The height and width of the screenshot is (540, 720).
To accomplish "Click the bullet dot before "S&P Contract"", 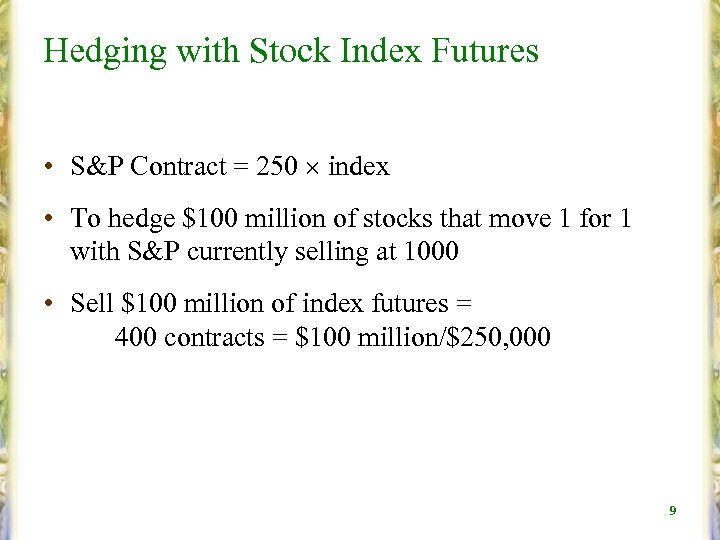I will 48,167.
